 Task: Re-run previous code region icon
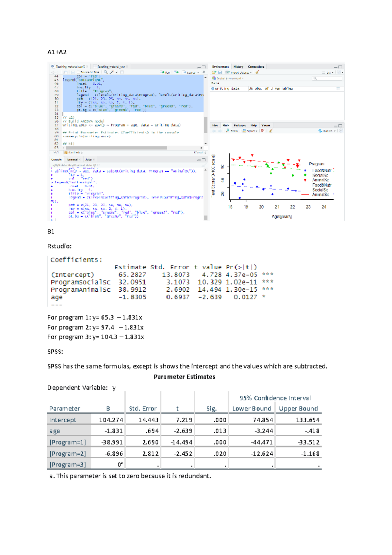tap(176, 72)
